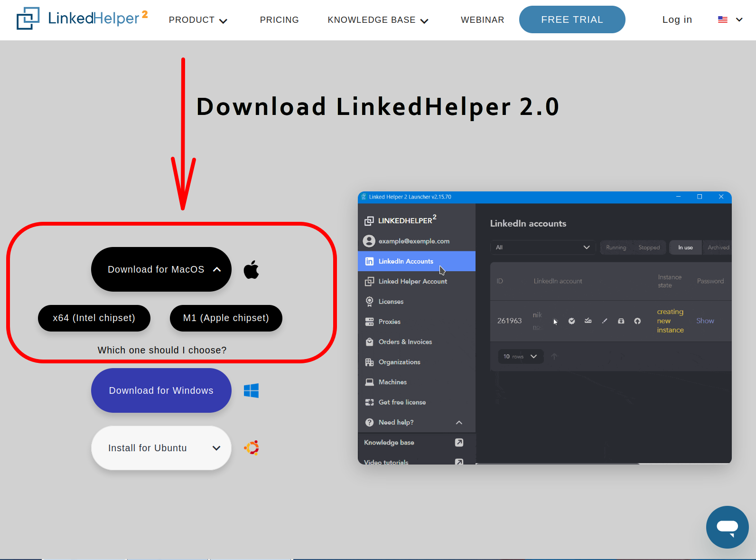
Task: Click example@exemple.com account entry
Action: click(417, 241)
